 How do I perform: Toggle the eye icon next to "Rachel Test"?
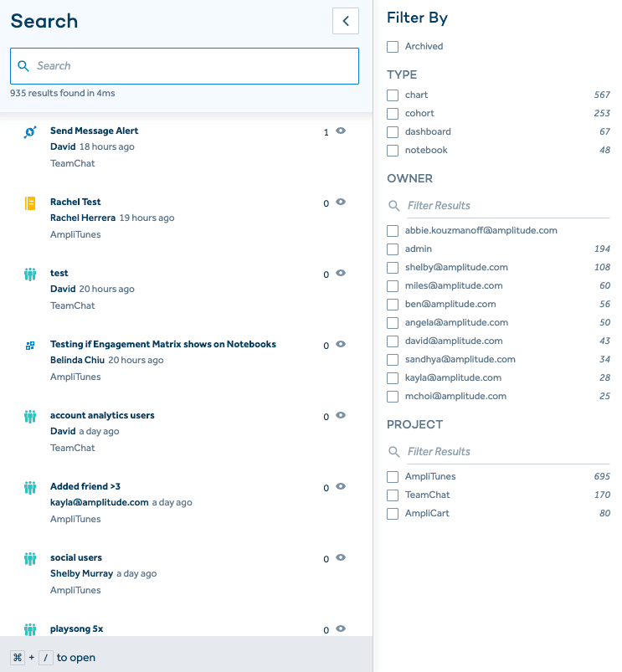point(341,203)
